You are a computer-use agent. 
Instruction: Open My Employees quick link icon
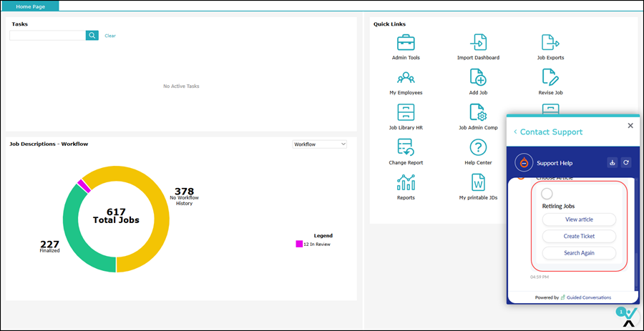pyautogui.click(x=406, y=77)
